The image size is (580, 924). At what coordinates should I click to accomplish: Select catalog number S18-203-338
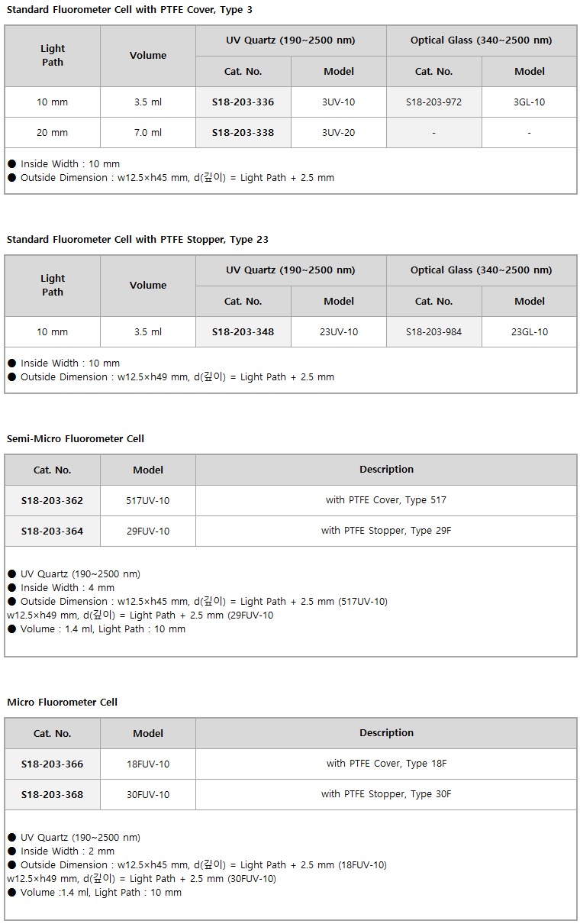tap(243, 132)
